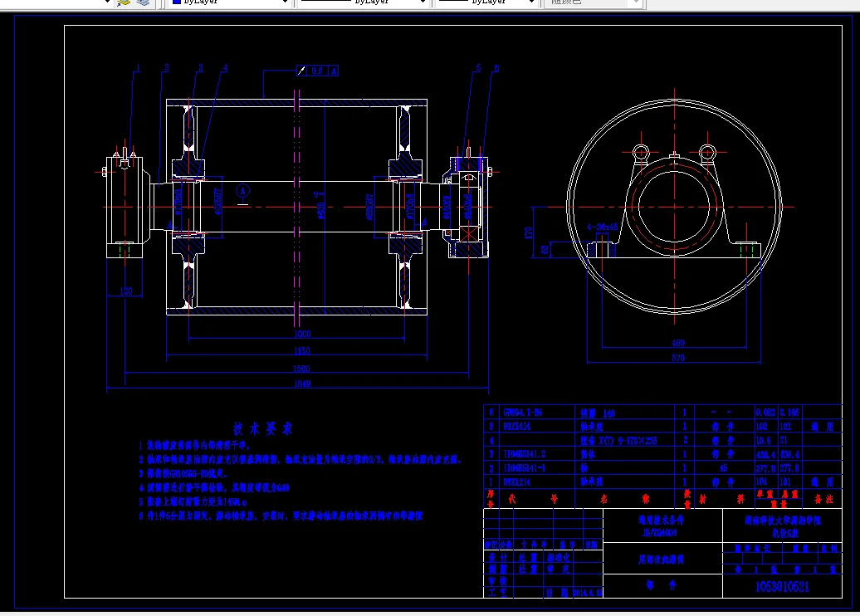Select the 170 height dimension on side view
This screenshot has width=860, height=616.
(x=529, y=232)
